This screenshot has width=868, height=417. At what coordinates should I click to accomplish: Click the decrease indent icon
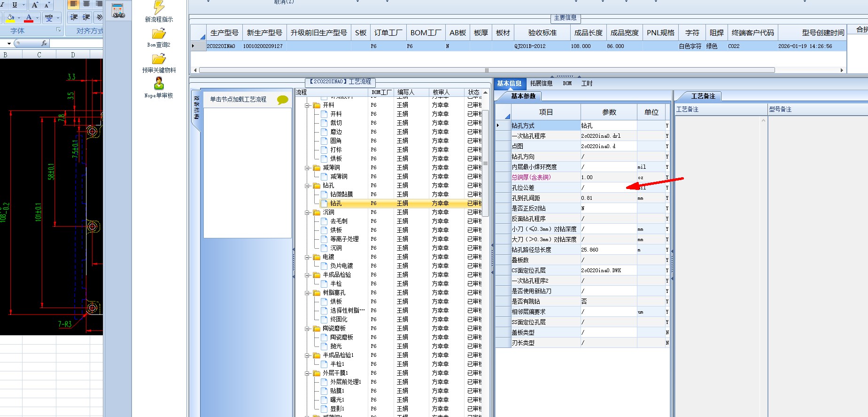(74, 17)
